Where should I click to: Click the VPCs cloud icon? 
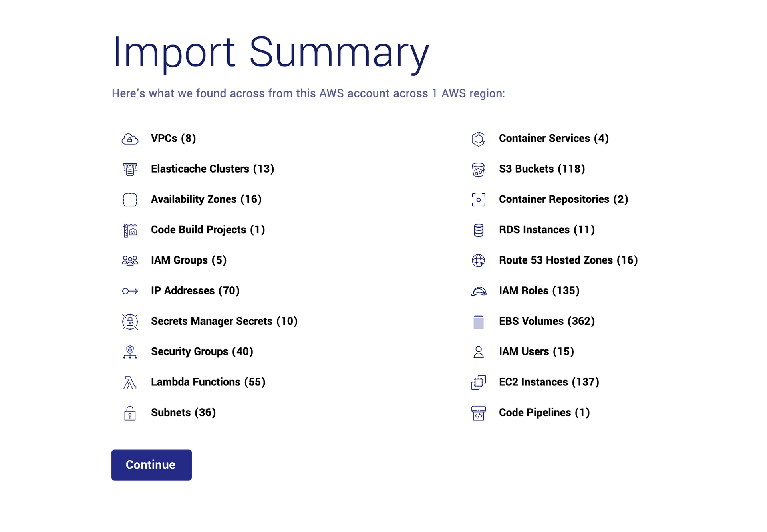pos(130,139)
